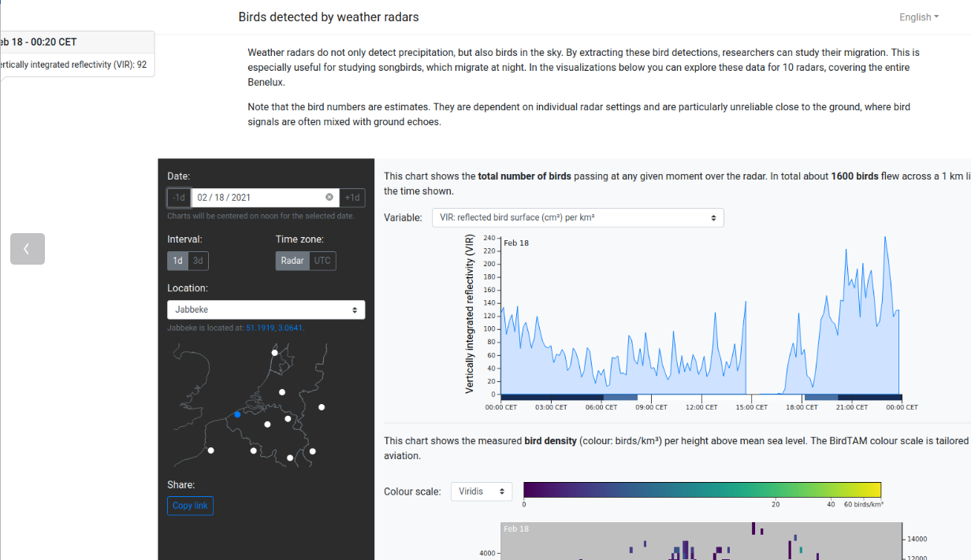Go back one day with -1d button
The height and width of the screenshot is (560, 971).
coord(179,197)
